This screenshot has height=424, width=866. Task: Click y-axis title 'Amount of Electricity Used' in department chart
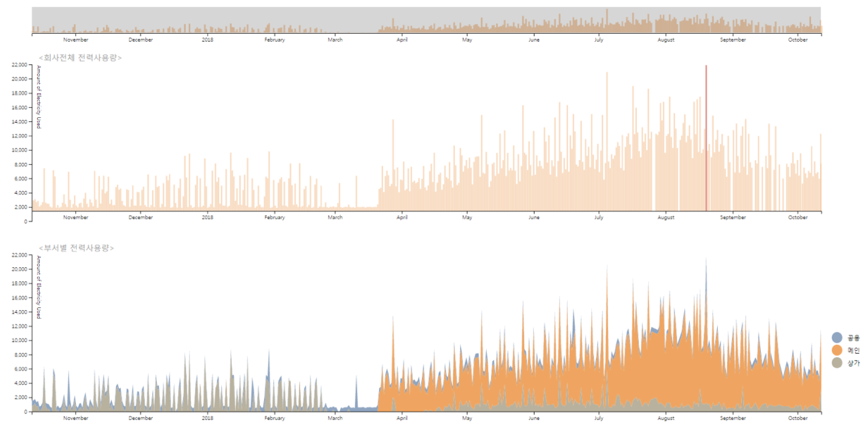39,288
